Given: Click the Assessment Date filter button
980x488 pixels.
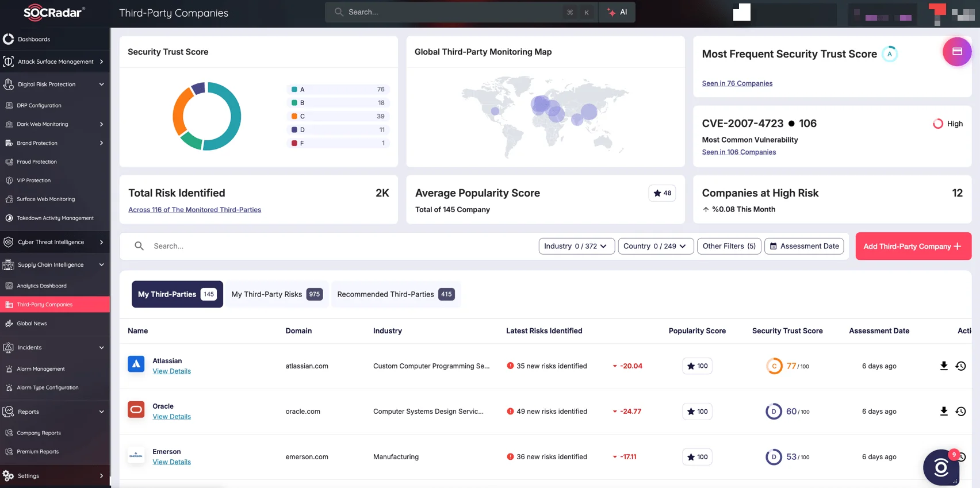Looking at the screenshot, I should (804, 246).
